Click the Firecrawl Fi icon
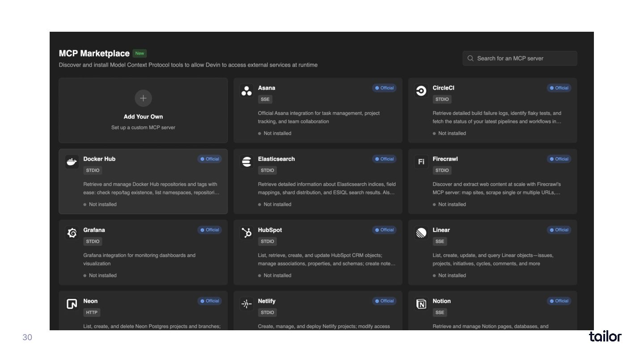The image size is (644, 362). [x=421, y=162]
